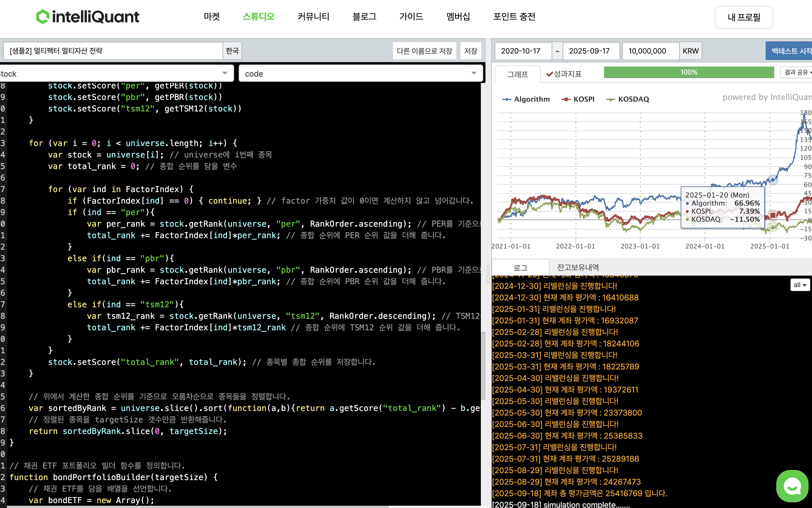Click the Algorithm data point marker on chart
The image size is (812, 508).
point(773,180)
